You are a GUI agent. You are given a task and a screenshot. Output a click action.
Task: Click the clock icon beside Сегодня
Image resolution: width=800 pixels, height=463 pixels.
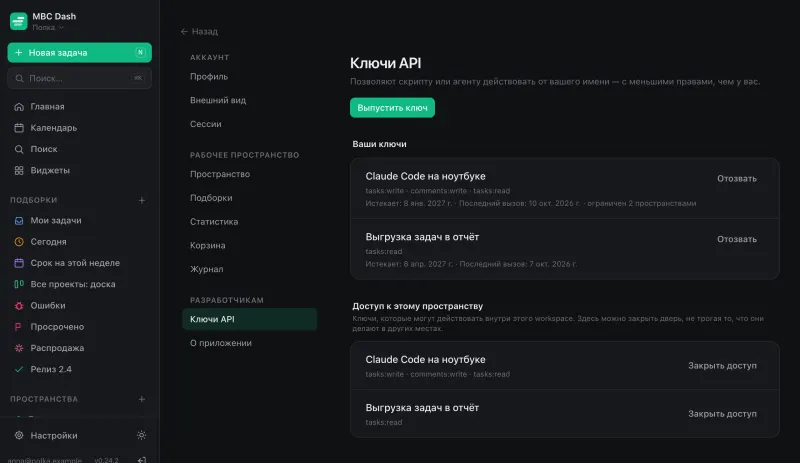(19, 242)
